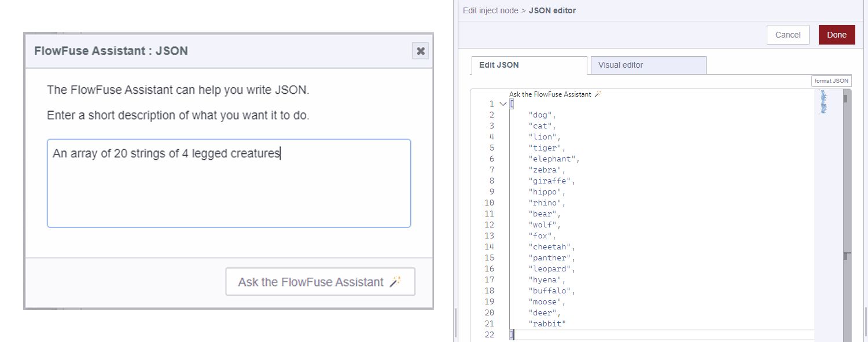Select the Edit JSON tab

[498, 65]
